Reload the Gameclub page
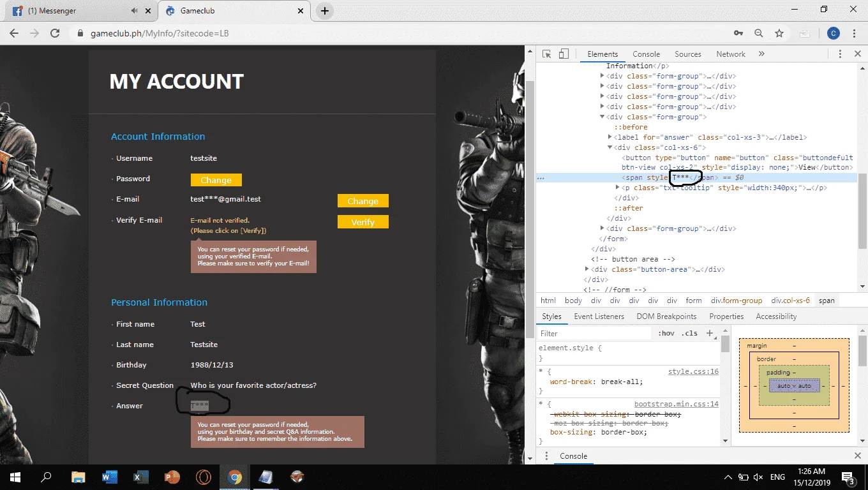This screenshot has height=490, width=868. tap(55, 33)
